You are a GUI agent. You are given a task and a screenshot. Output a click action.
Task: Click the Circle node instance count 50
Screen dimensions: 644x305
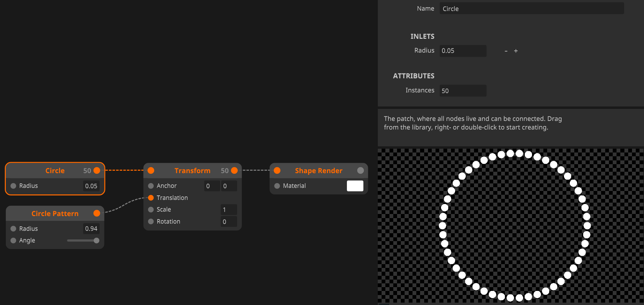pos(87,171)
